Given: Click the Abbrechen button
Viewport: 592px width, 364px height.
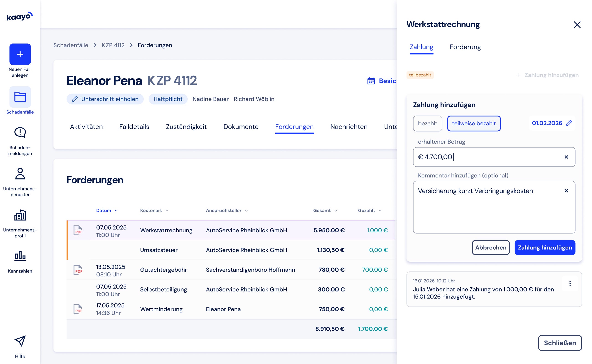Looking at the screenshot, I should click(x=490, y=248).
